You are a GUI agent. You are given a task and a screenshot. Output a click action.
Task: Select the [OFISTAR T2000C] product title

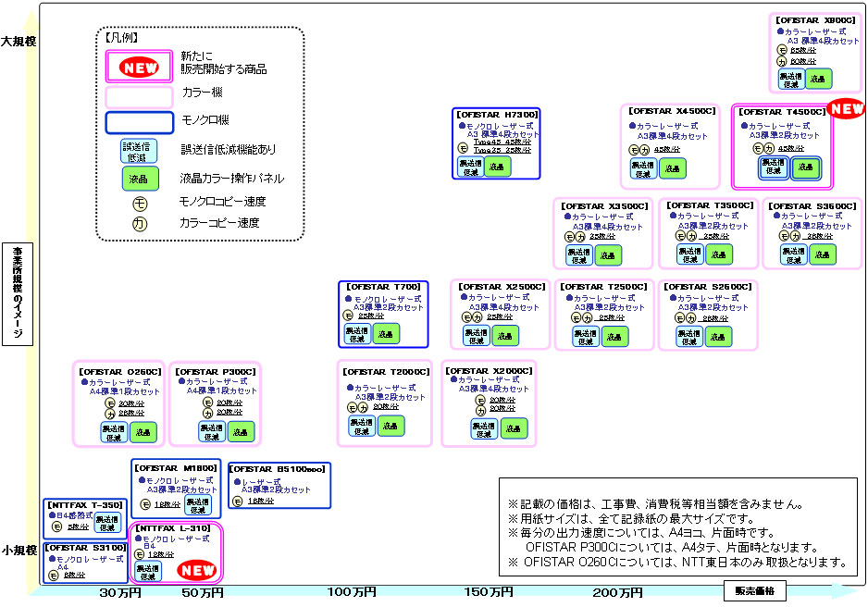[x=386, y=372]
